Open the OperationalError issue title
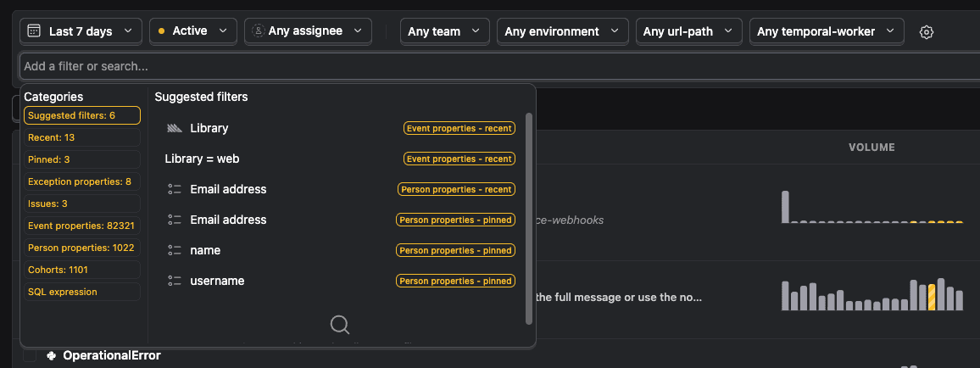The height and width of the screenshot is (368, 980). [x=112, y=355]
